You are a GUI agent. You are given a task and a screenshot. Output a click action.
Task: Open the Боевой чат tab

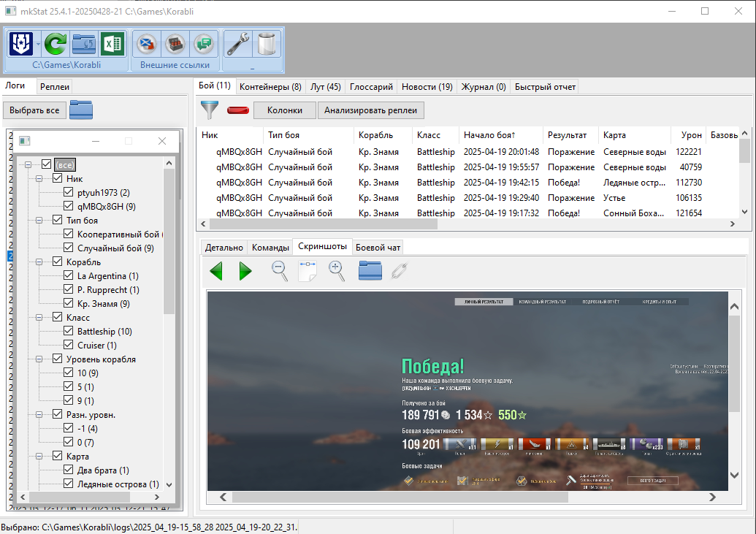point(378,248)
